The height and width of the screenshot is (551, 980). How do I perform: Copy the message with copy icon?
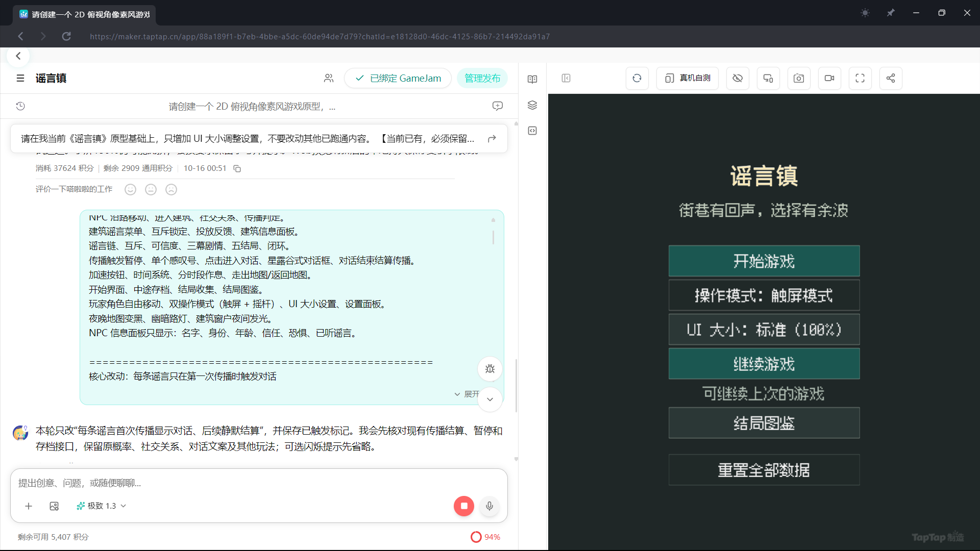tap(237, 168)
